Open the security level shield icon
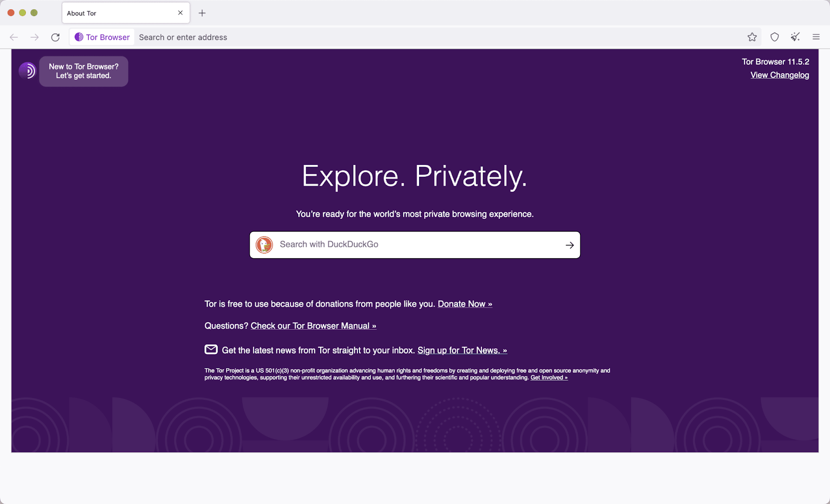 (774, 37)
